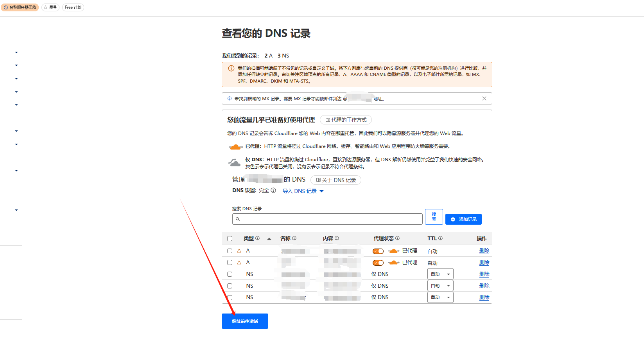The width and height of the screenshot is (644, 337).
Task: Click the info icon next to 内容 header
Action: [x=337, y=238]
